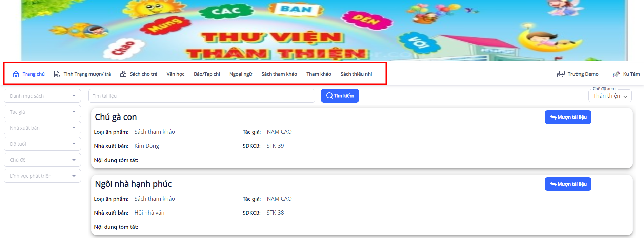
Task: Expand the Chủ đề dropdown
Action: coord(42,160)
